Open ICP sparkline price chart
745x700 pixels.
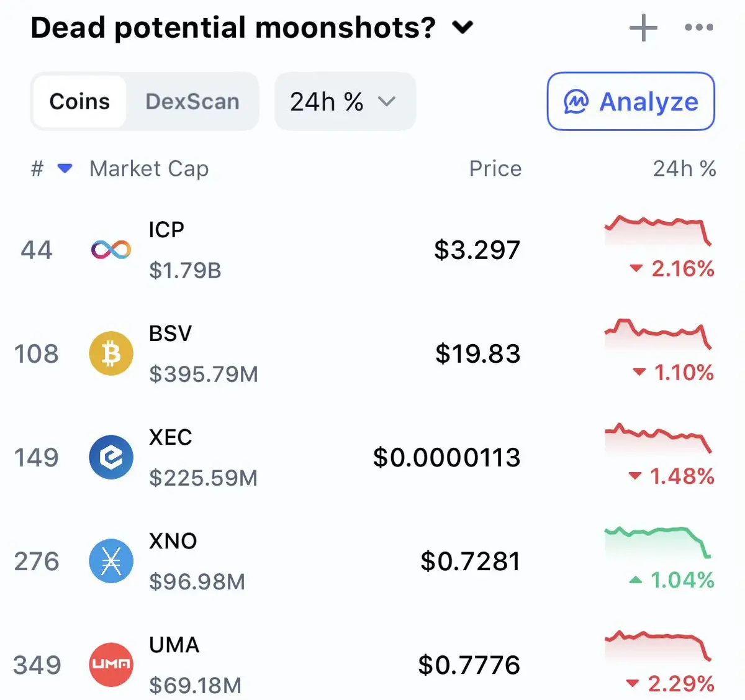[x=658, y=229]
